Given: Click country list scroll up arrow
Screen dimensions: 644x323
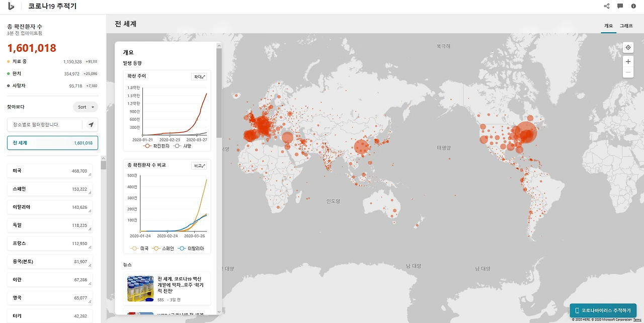Looking at the screenshot, I should 104,158.
